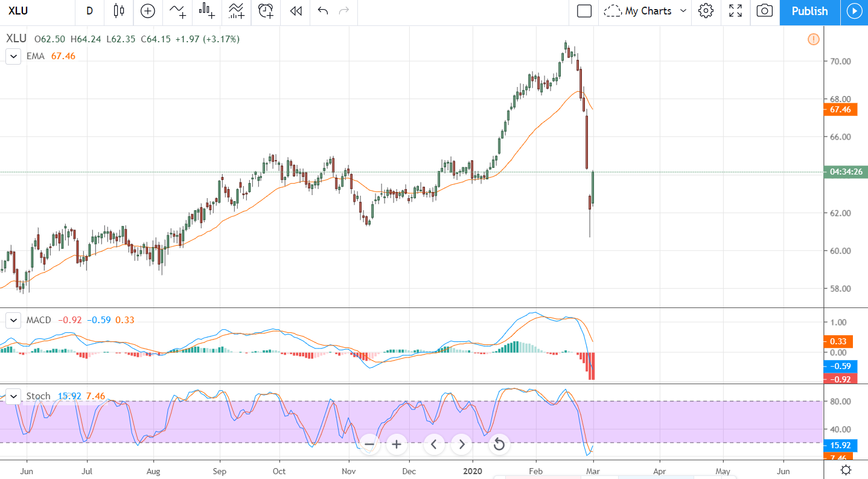Viewport: 868px width, 479px height.
Task: Enter fullscreen mode
Action: coord(735,11)
